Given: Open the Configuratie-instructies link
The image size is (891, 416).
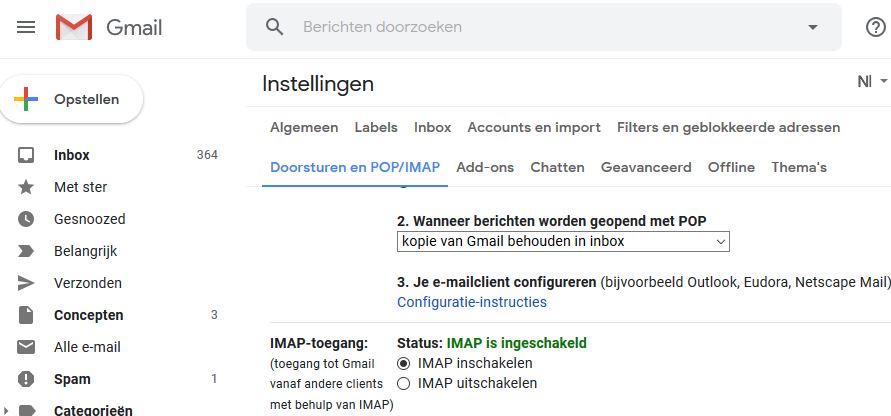Looking at the screenshot, I should tap(472, 302).
